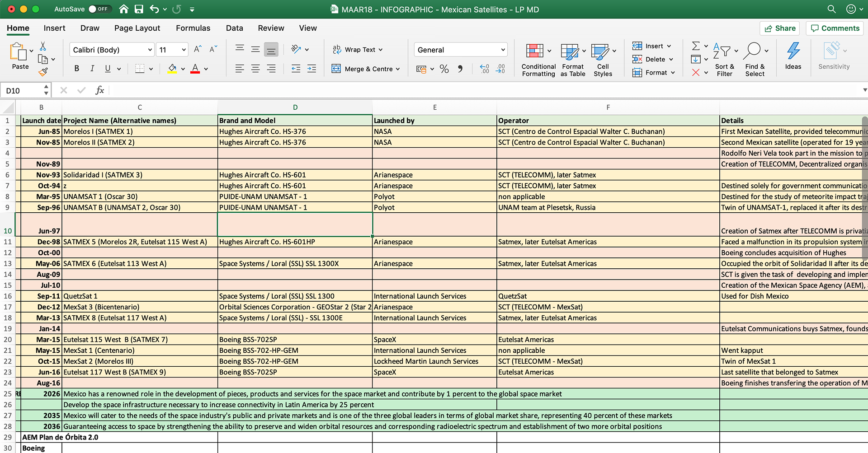
Task: Open the Comments pane
Action: 835,28
